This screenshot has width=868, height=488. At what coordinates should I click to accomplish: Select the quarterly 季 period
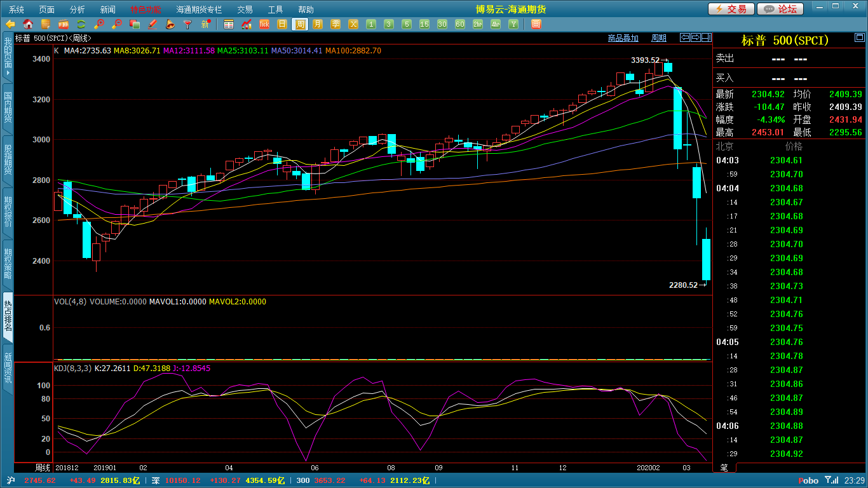(336, 24)
